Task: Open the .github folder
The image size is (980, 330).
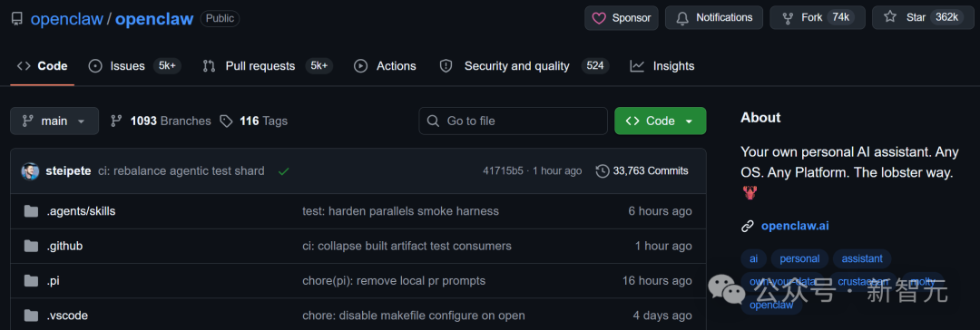Action: coord(64,247)
